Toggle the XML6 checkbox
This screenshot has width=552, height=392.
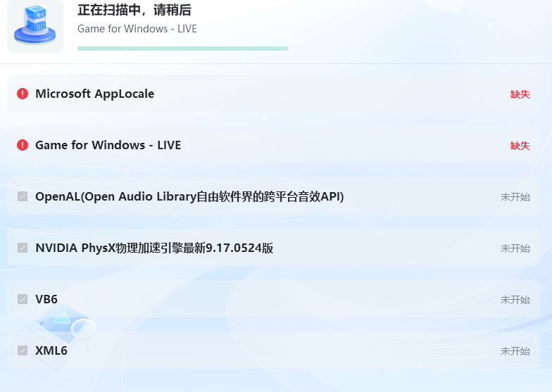(x=23, y=350)
